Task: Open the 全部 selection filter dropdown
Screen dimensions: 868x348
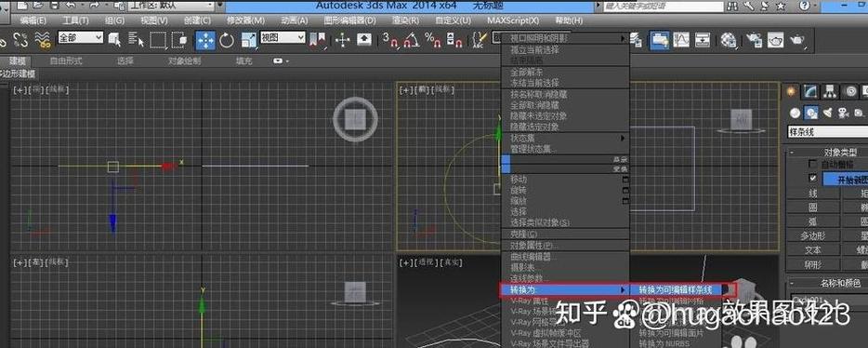Action: 81,37
